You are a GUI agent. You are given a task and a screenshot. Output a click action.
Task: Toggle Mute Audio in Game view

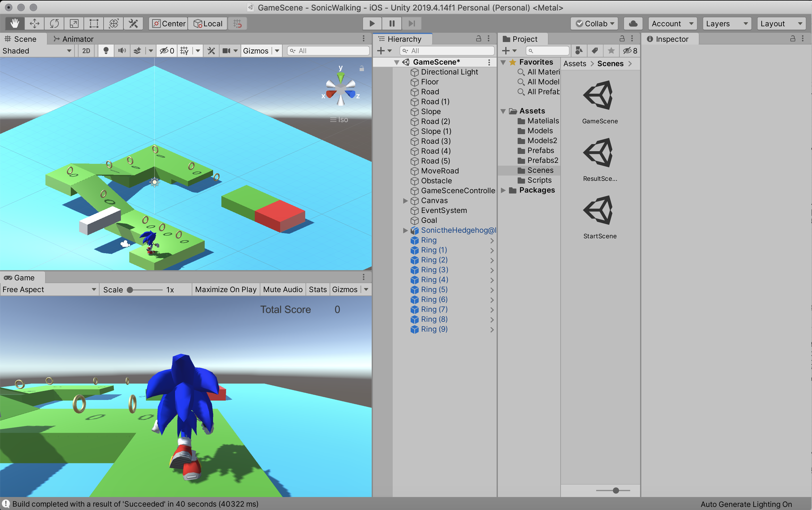click(x=283, y=290)
